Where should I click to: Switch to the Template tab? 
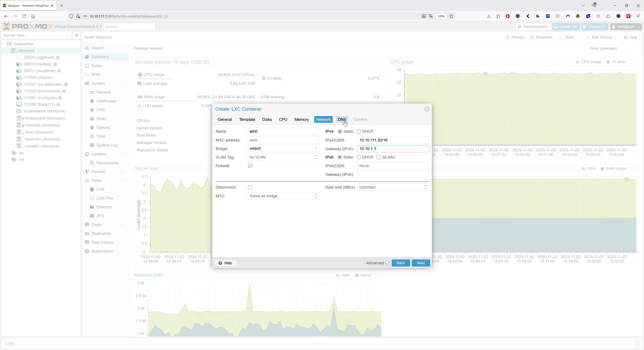(247, 119)
